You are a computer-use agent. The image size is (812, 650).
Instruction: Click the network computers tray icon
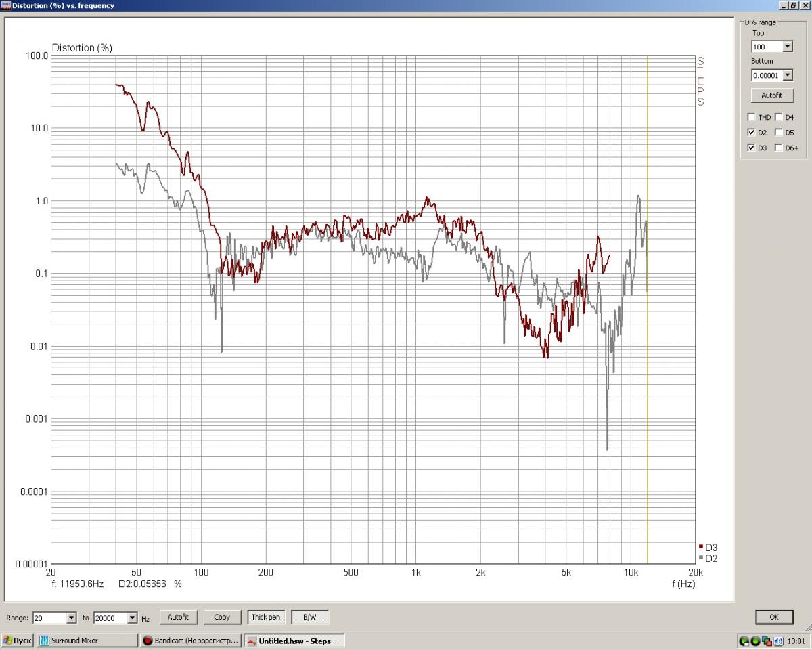[767, 641]
